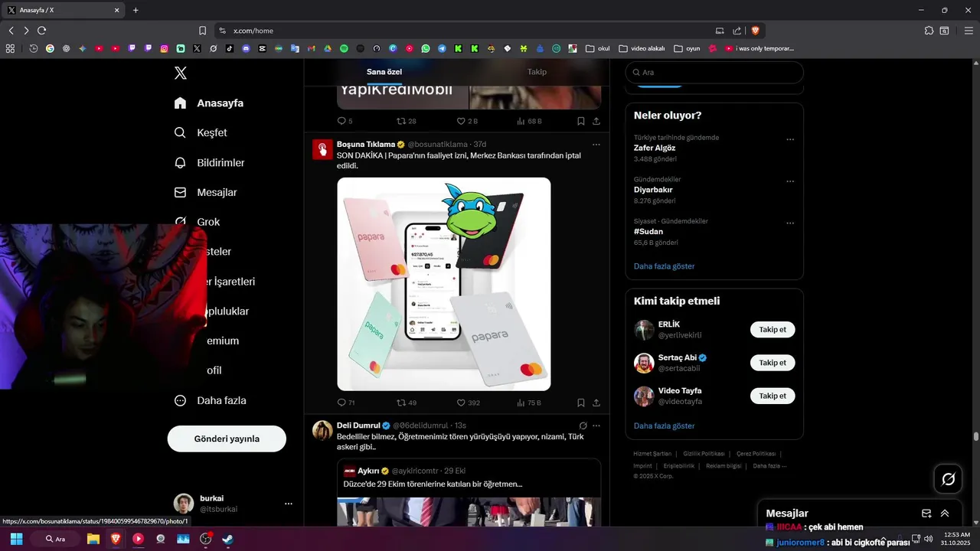Click Brave Shields icon in address bar
The height and width of the screenshot is (551, 980).
click(x=755, y=31)
